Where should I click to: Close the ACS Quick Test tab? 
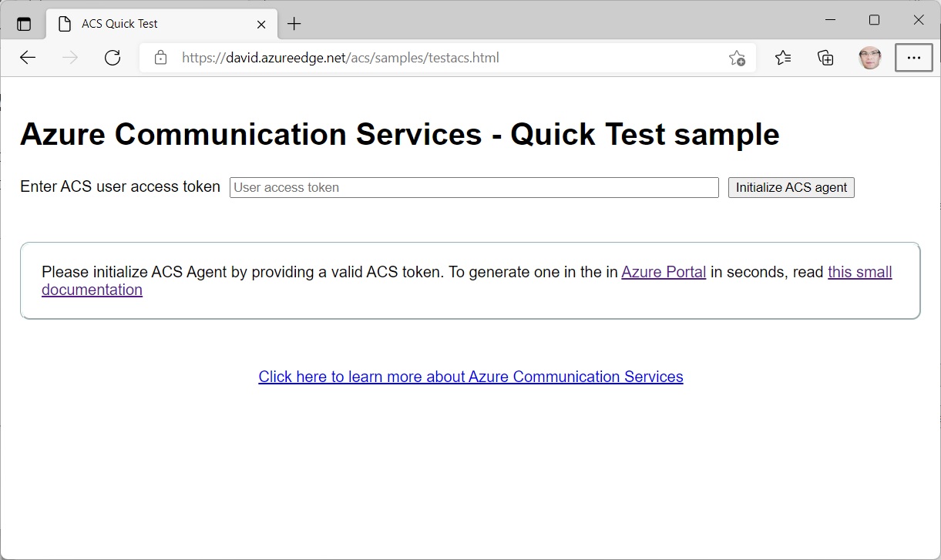pos(261,24)
